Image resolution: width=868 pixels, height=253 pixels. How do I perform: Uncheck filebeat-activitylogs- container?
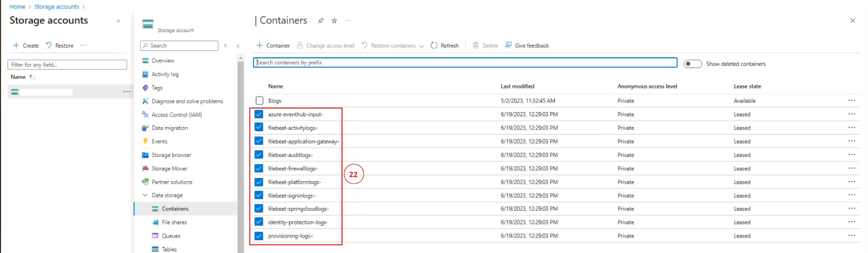pyautogui.click(x=259, y=128)
